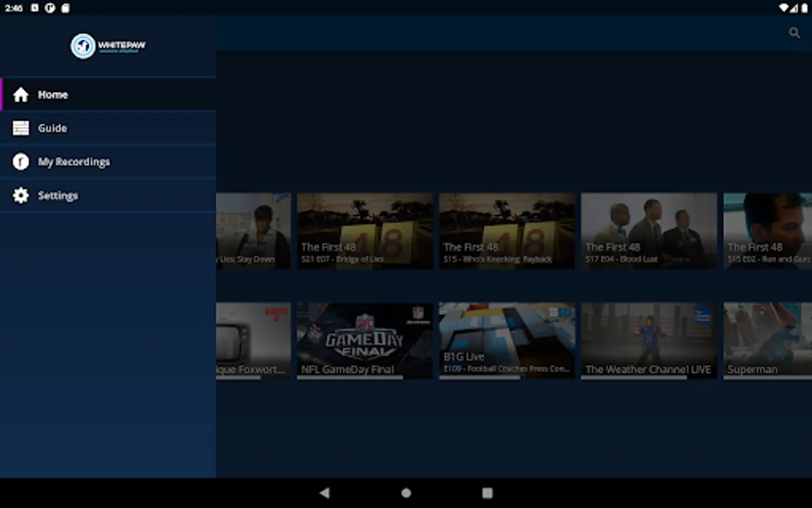The width and height of the screenshot is (812, 508).
Task: Tap the Android home circle button
Action: 406,493
